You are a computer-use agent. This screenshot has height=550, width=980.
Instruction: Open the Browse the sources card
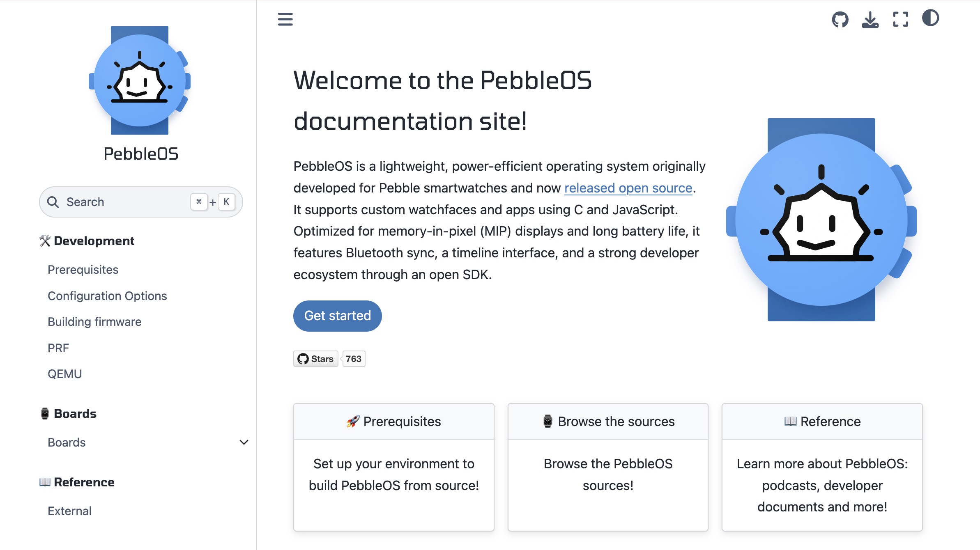coord(608,422)
